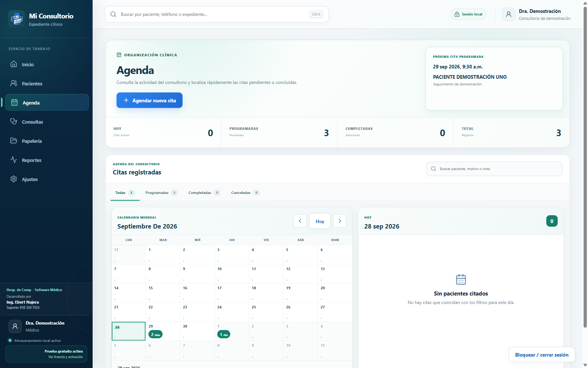Viewport: 588px width, 368px height.
Task: Click the Completadas statistic card
Action: (x=395, y=132)
